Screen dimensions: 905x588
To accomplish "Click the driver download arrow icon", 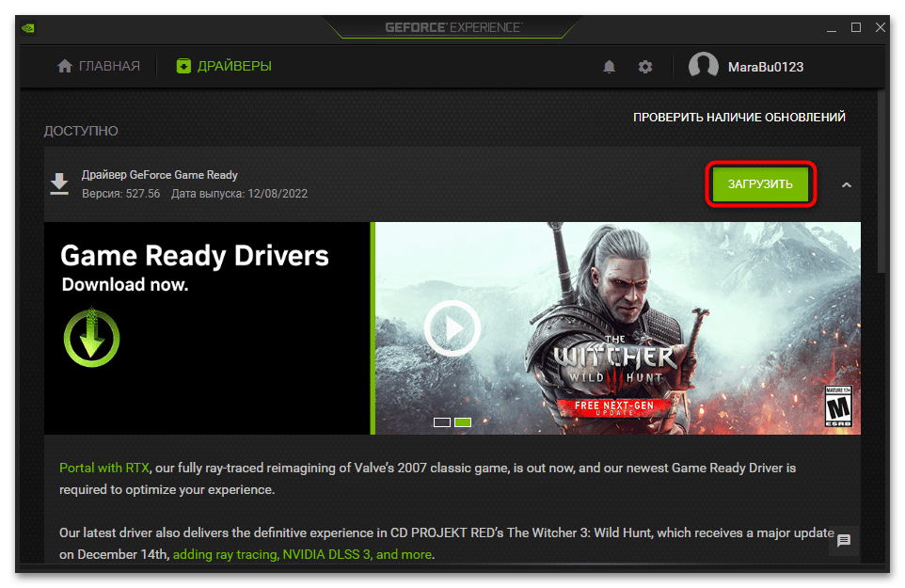I will 59,184.
